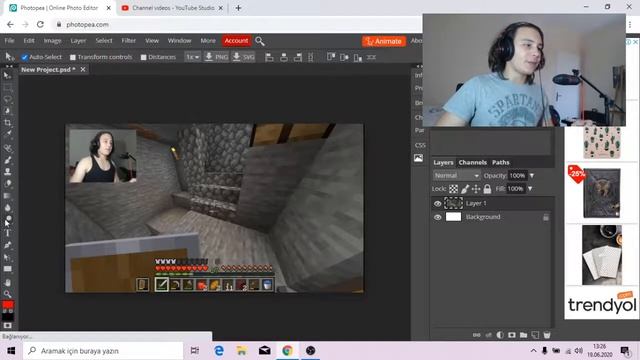Open the Opacity slider dropdown arrow
The width and height of the screenshot is (640, 360).
[532, 176]
